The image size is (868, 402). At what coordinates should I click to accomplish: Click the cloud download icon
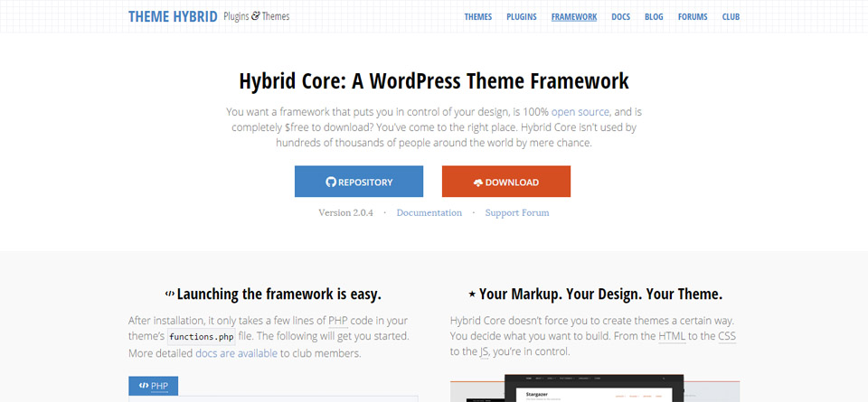[478, 182]
